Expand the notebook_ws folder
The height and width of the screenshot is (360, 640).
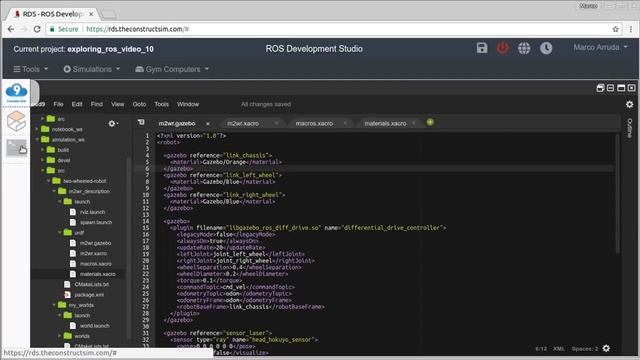coord(37,129)
